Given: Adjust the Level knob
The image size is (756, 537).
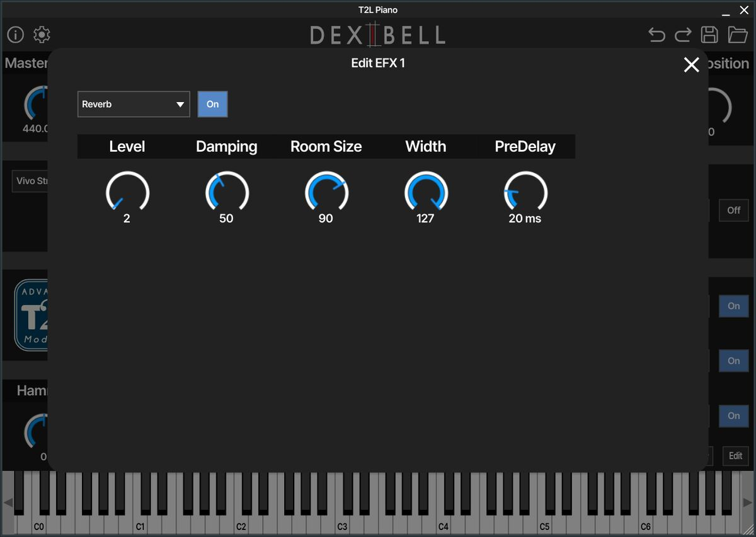Looking at the screenshot, I should [127, 192].
